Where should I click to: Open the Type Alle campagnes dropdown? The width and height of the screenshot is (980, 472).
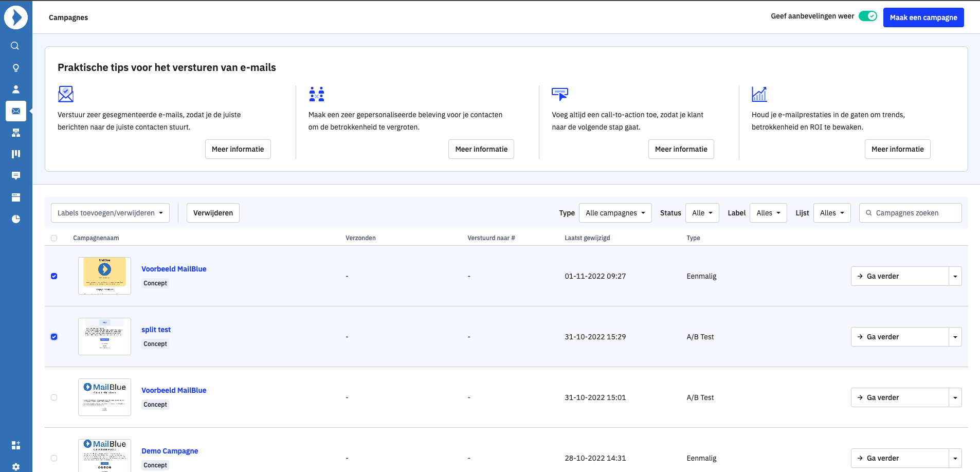[x=615, y=213]
